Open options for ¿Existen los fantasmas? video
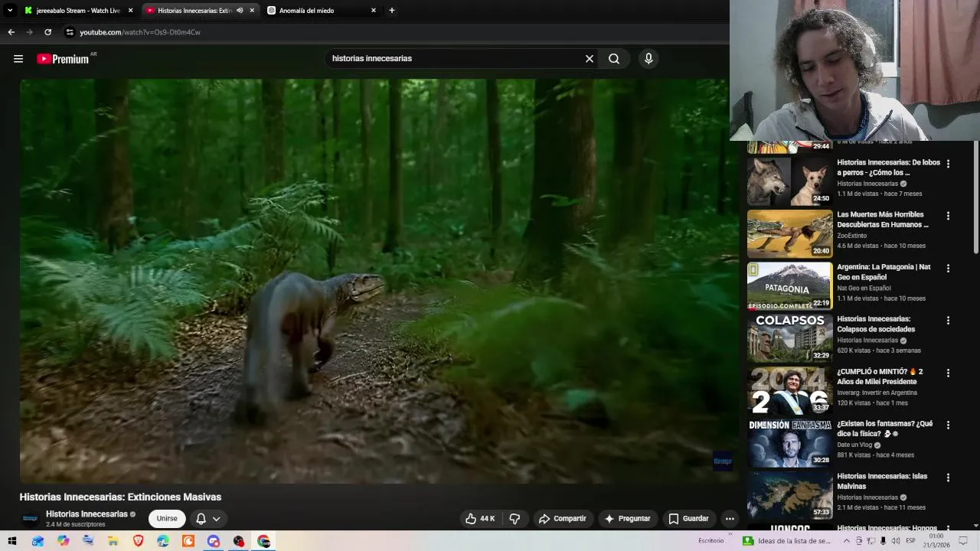The image size is (980, 551). click(948, 425)
